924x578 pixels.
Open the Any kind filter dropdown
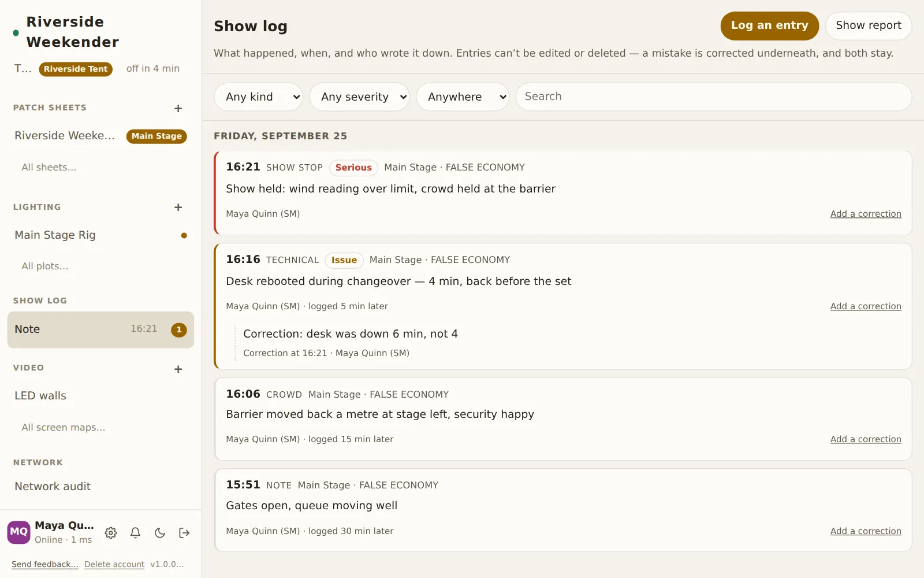[259, 97]
